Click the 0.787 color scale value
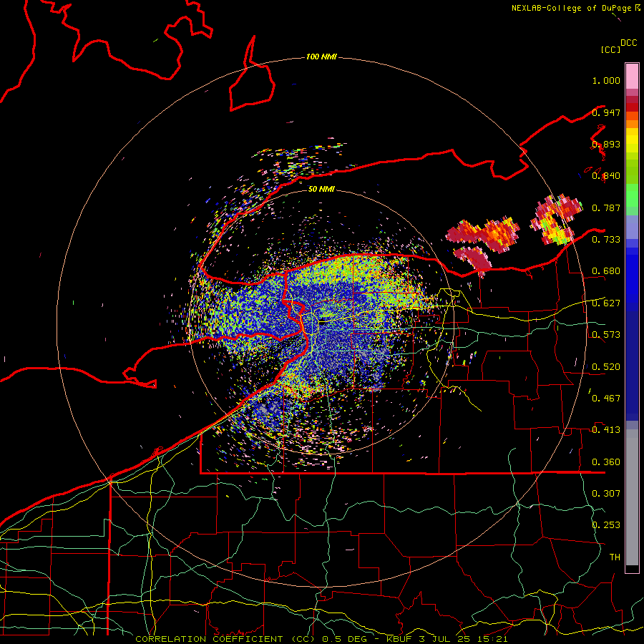This screenshot has width=644, height=644. click(606, 208)
